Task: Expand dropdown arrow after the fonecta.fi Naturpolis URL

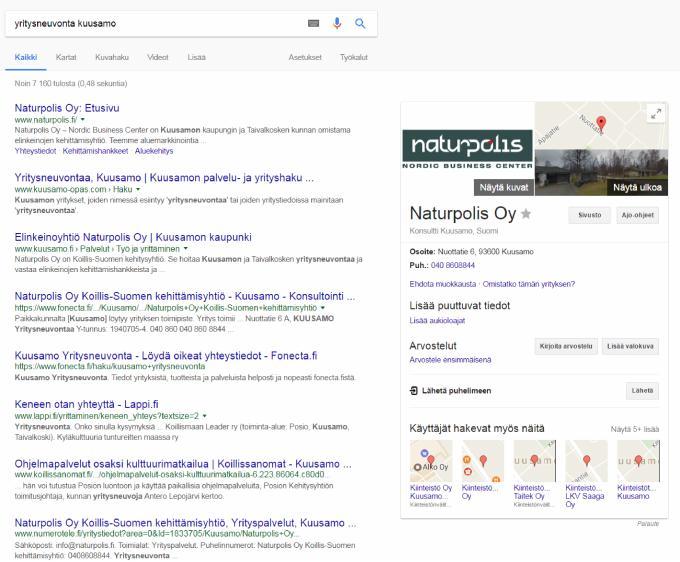Action: tap(323, 308)
